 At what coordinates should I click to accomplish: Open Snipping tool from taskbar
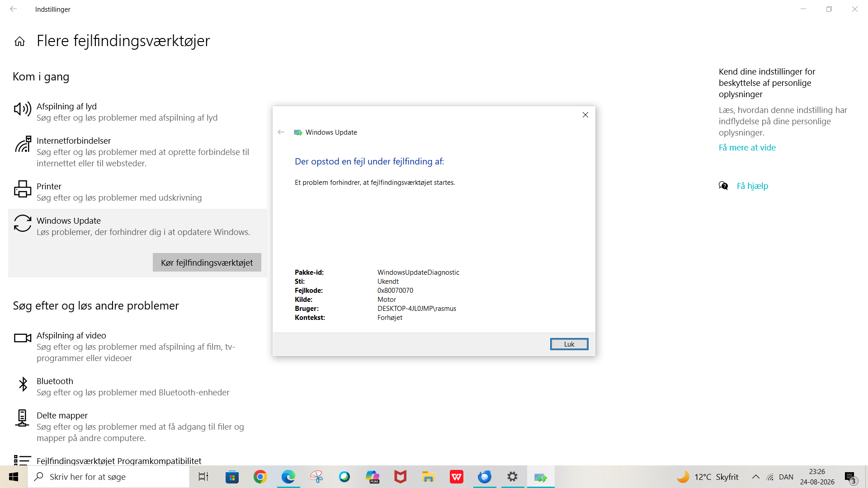pyautogui.click(x=316, y=477)
